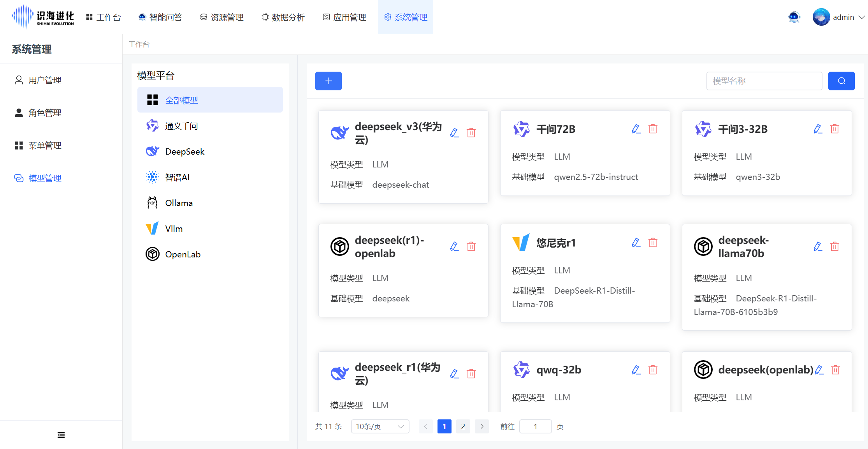Image resolution: width=868 pixels, height=449 pixels.
Task: Edit the deepseek_r1(华为云) model card
Action: coord(454,374)
